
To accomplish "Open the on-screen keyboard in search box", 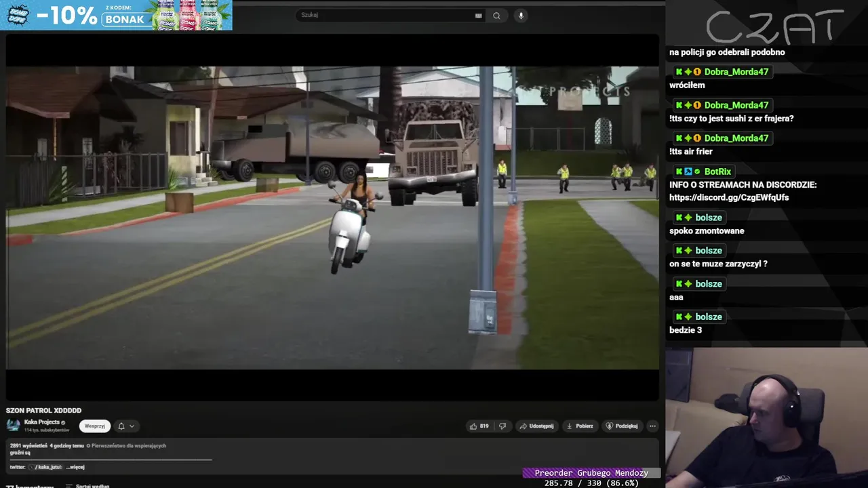I will (x=479, y=16).
